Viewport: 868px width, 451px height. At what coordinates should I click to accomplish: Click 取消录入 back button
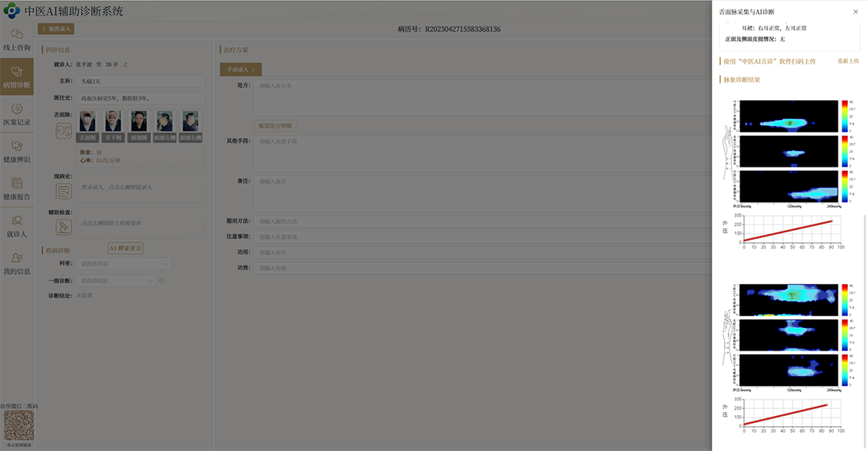click(x=56, y=29)
